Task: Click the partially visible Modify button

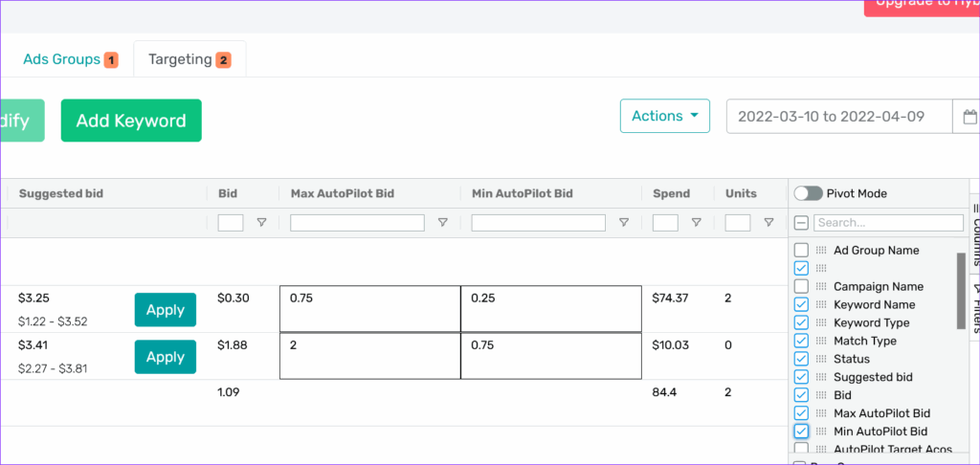Action: click(x=22, y=121)
